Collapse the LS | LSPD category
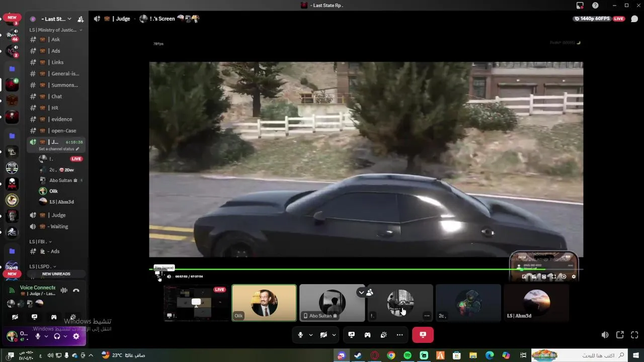Image resolution: width=644 pixels, height=362 pixels. pyautogui.click(x=43, y=266)
